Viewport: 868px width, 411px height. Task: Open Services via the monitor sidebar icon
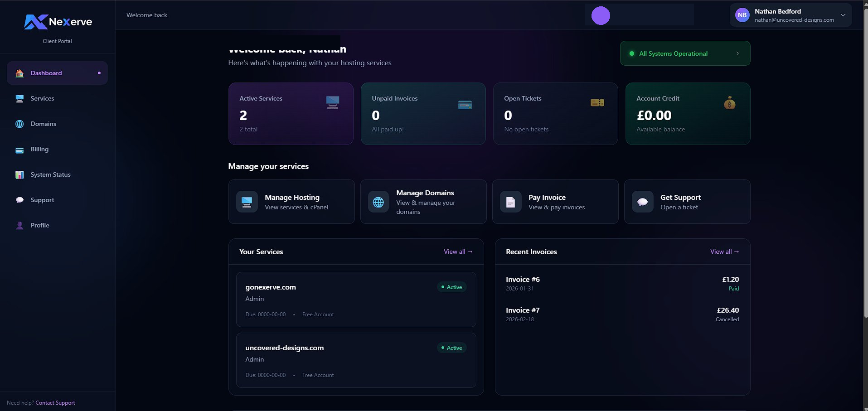(19, 98)
